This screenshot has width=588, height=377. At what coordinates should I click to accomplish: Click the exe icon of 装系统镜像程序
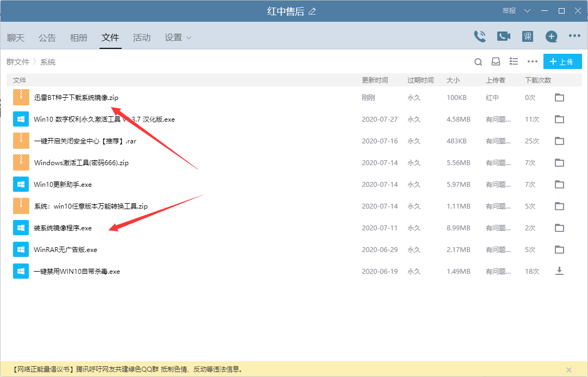tap(21, 228)
